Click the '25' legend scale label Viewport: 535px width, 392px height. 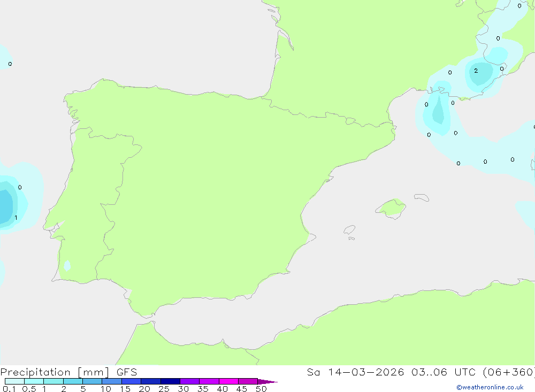pos(164,389)
